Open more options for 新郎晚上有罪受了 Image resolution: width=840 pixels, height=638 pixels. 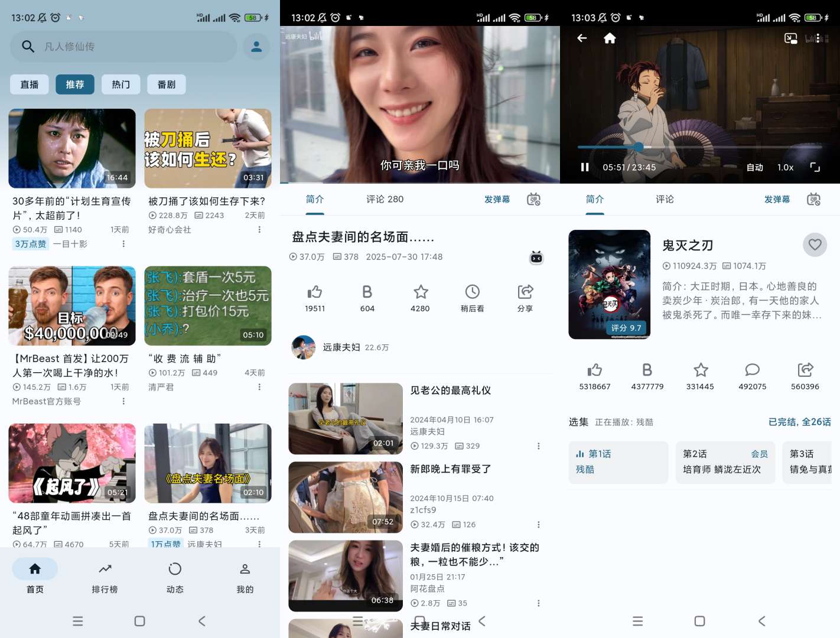pyautogui.click(x=538, y=525)
